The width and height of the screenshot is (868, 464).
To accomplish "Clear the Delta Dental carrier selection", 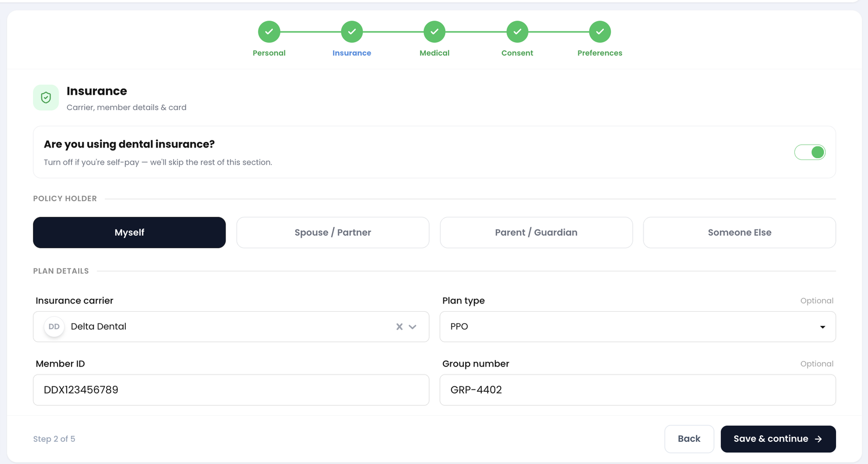I will [x=399, y=327].
